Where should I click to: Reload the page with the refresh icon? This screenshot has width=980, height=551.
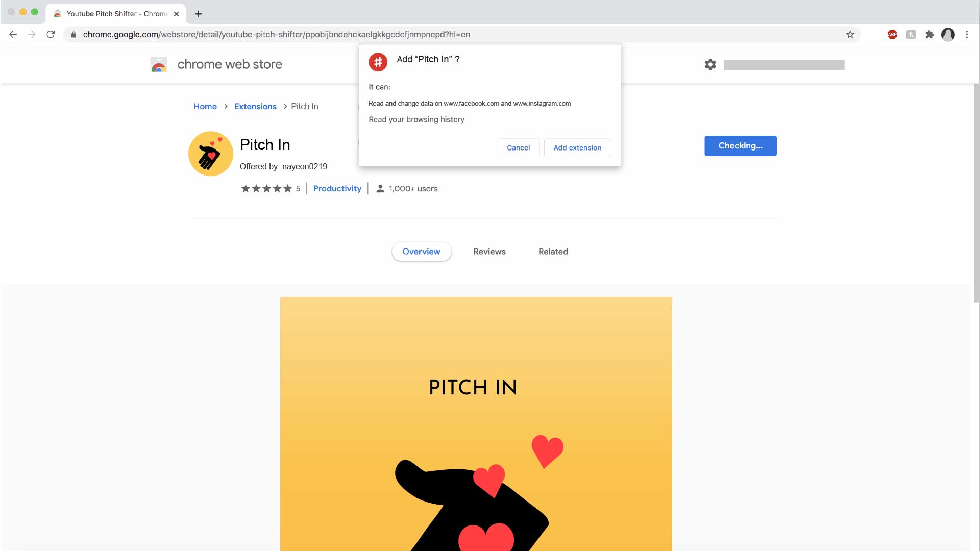click(51, 34)
